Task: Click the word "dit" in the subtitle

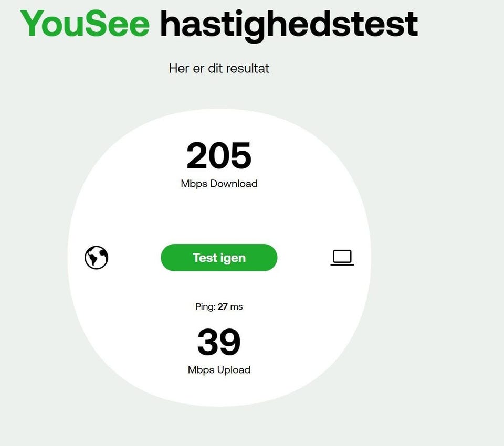Action: point(215,68)
